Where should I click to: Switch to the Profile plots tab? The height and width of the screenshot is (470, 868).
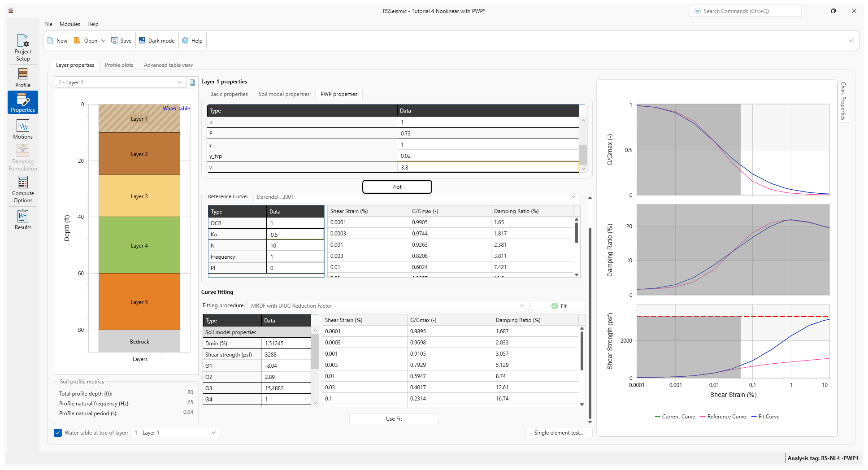[x=119, y=65]
